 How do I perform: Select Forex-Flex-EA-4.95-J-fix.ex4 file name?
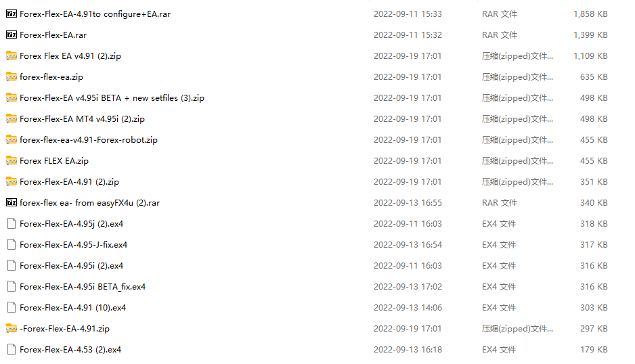[x=73, y=244]
